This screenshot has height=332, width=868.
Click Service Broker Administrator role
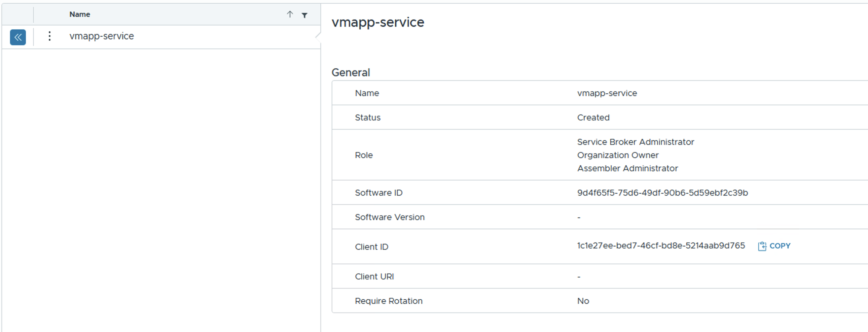635,142
